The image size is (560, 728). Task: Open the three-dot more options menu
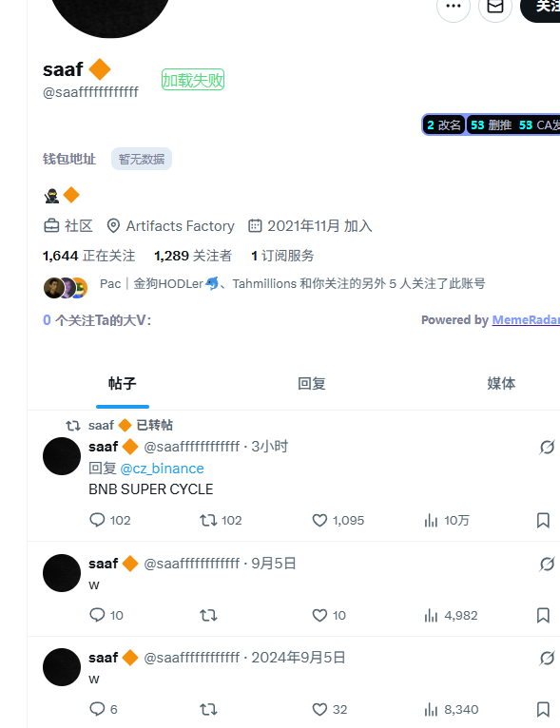[454, 6]
